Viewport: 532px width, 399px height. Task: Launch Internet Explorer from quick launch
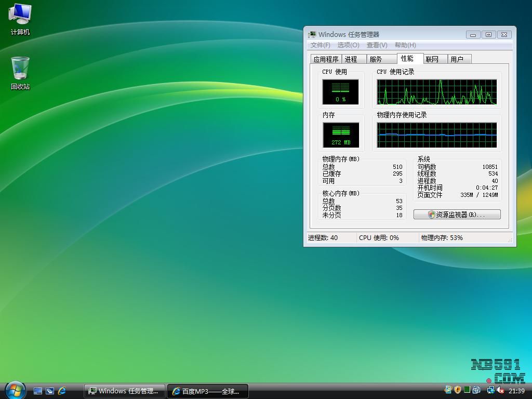point(62,391)
